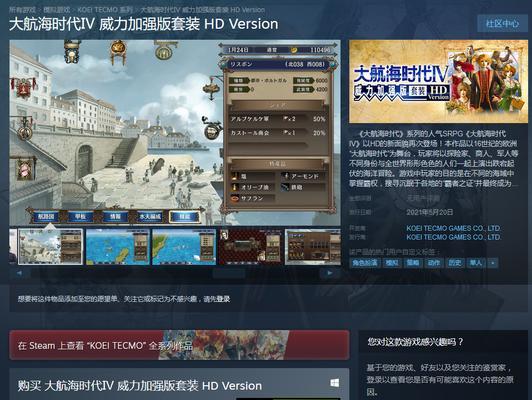Click the plus button to add a tag
532x400 pixels.
tap(493, 263)
